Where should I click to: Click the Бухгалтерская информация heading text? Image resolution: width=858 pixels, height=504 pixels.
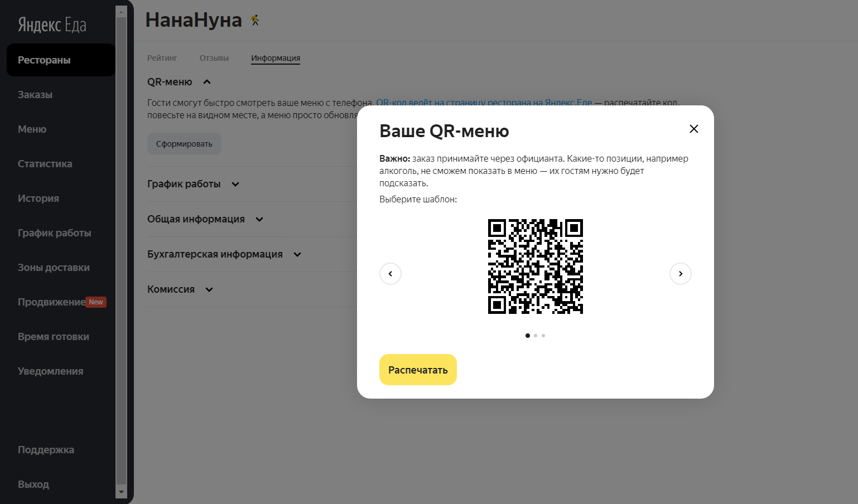215,254
